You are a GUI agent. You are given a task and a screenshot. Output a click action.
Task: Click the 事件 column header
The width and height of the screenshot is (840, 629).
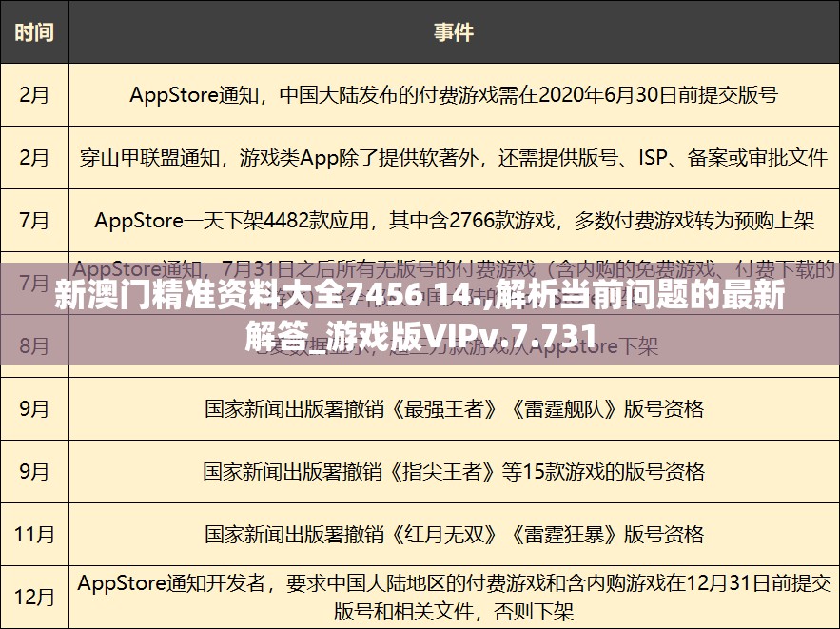454,32
